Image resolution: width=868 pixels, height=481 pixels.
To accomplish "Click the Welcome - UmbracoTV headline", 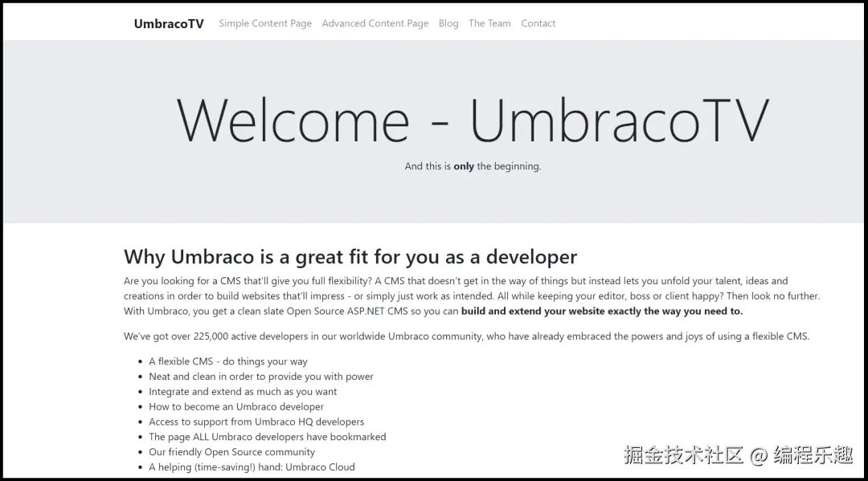I will tap(473, 120).
